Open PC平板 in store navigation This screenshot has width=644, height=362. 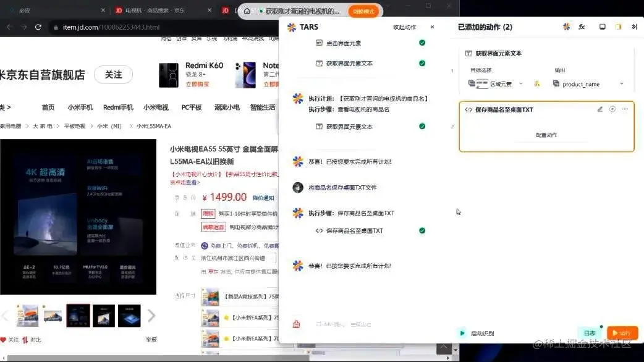(192, 107)
